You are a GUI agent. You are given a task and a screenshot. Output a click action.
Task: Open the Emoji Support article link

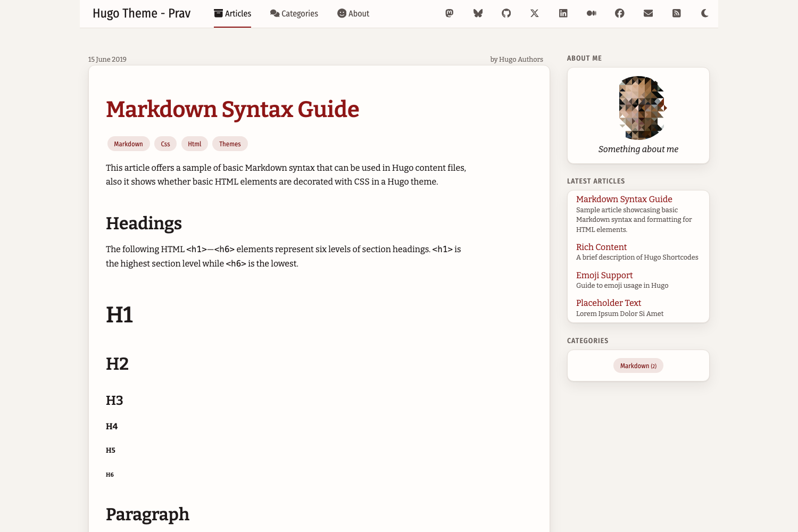click(x=604, y=275)
